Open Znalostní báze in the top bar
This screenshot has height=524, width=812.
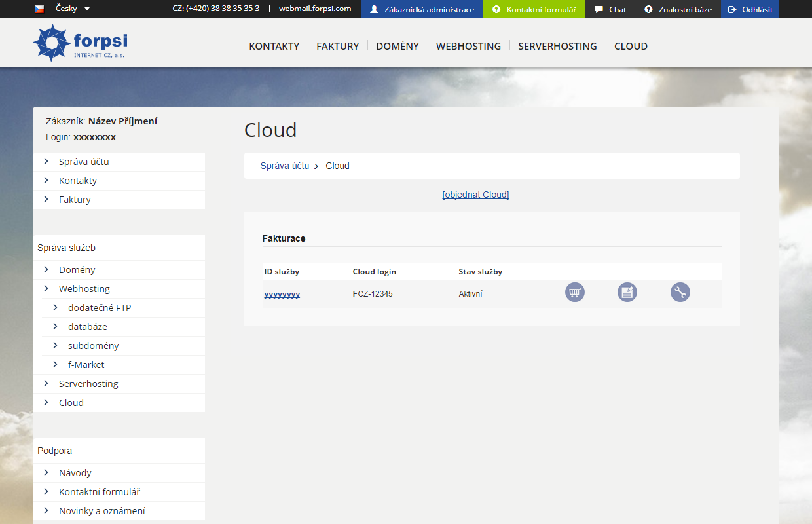678,9
